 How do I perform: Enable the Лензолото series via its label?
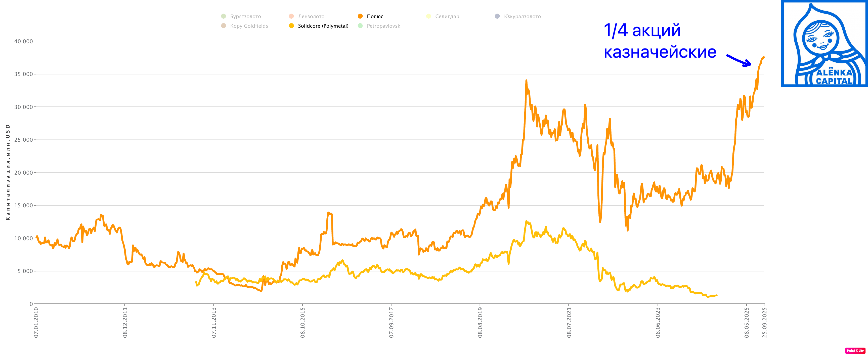coord(311,17)
